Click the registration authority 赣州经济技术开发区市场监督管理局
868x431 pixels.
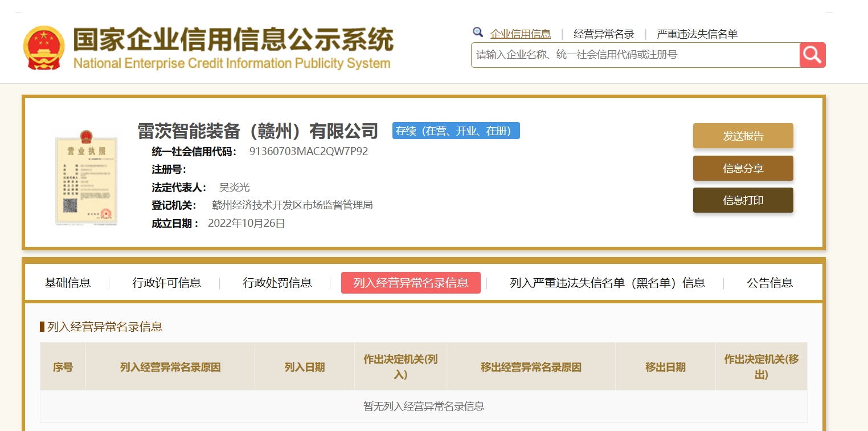[292, 205]
